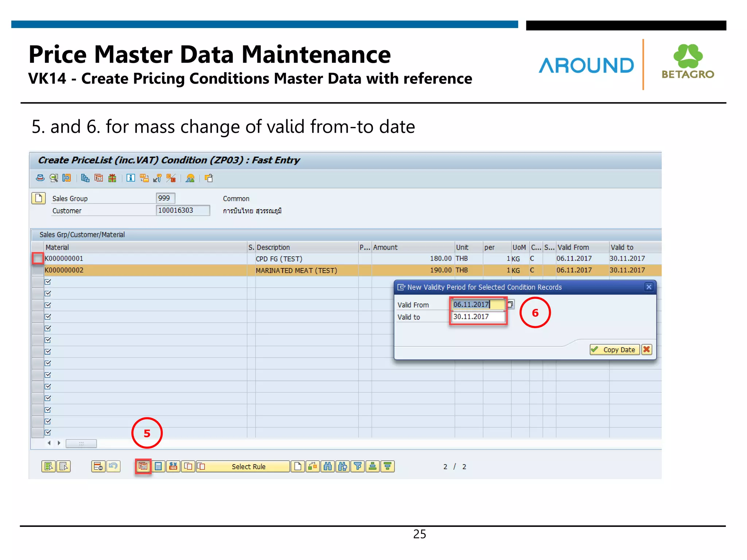This screenshot has height=560, width=747.
Task: Cancel the validity dialog with the red X button
Action: click(647, 350)
